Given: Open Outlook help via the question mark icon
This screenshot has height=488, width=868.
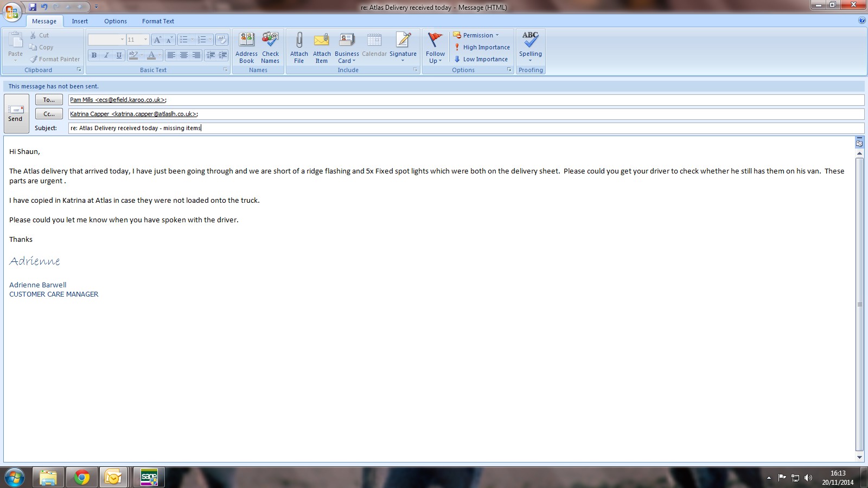Looking at the screenshot, I should tap(862, 21).
